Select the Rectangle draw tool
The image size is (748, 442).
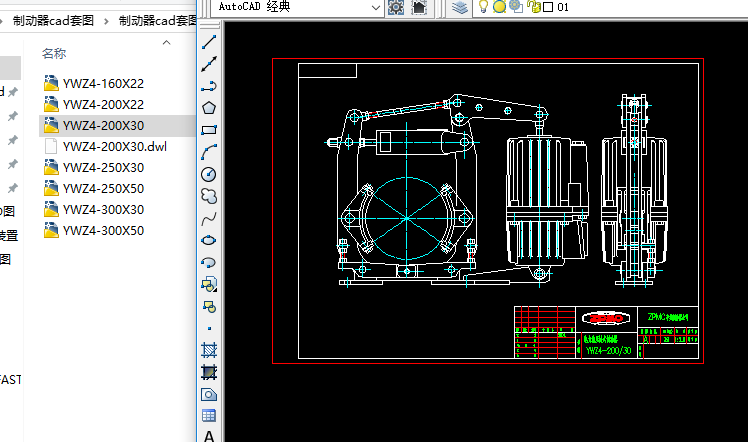[209, 130]
